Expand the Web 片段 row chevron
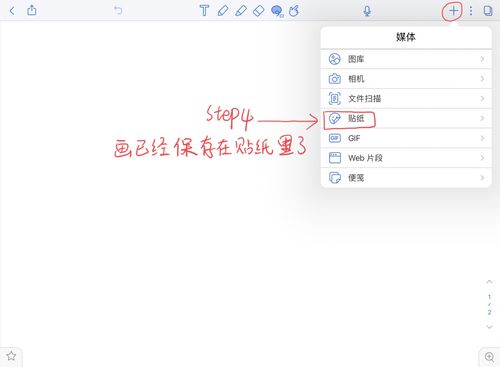The image size is (500, 367). coord(482,158)
